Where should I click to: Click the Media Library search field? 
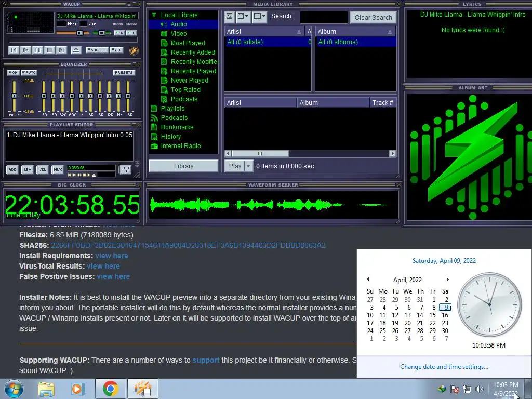(324, 17)
